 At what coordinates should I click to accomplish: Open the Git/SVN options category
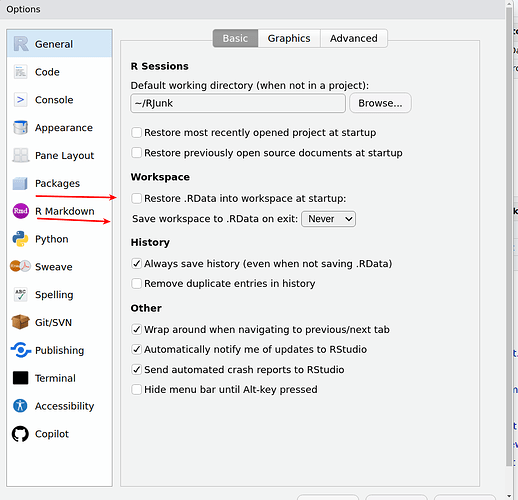59,322
